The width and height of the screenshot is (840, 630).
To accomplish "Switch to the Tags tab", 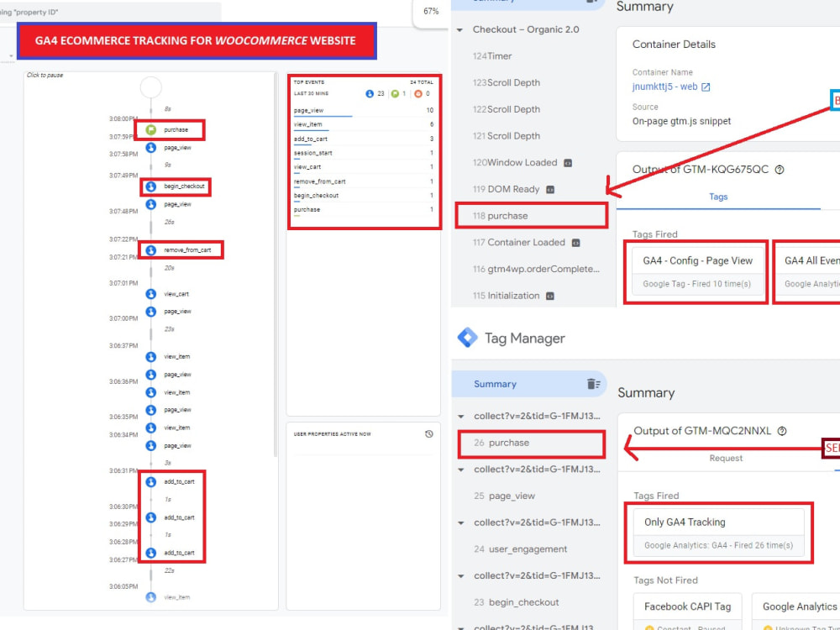I will [718, 197].
